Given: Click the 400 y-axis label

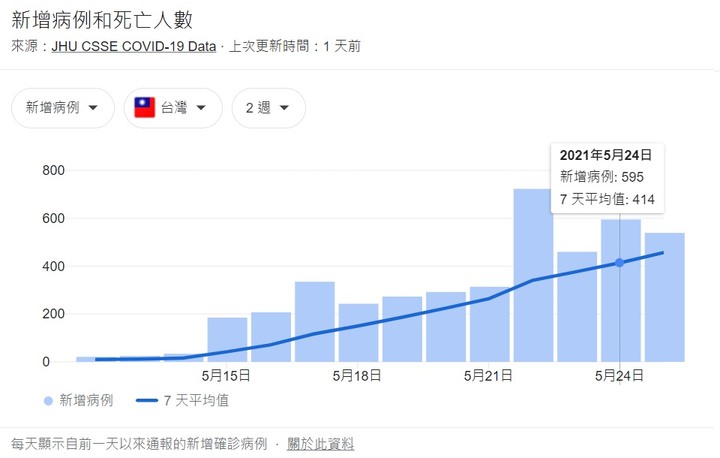Looking at the screenshot, I should [53, 266].
